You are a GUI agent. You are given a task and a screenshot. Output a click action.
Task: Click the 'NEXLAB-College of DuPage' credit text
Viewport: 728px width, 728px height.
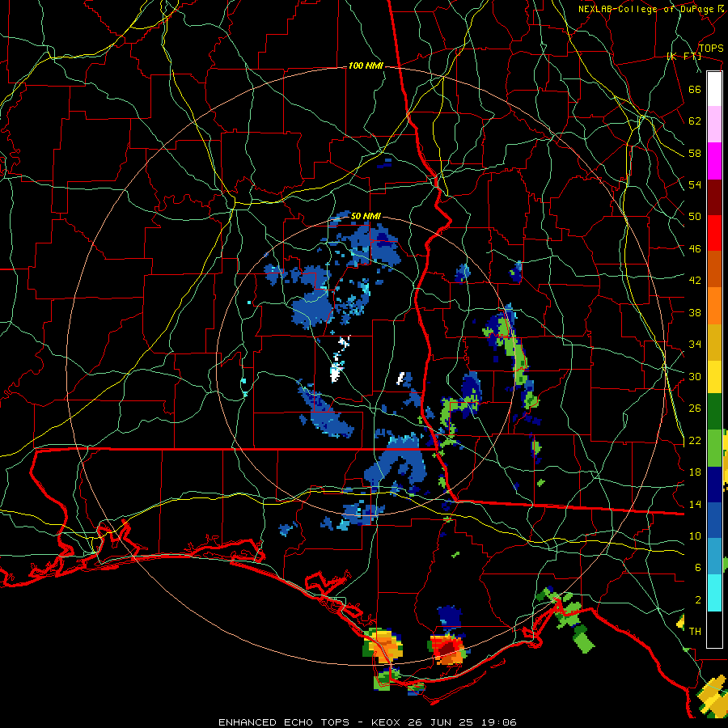(645, 9)
